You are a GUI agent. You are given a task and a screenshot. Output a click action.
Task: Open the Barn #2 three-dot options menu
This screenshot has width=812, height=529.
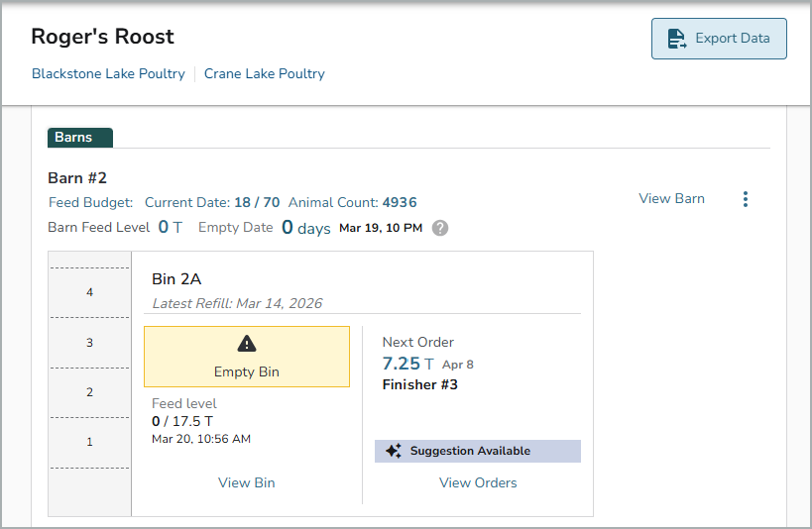click(746, 199)
